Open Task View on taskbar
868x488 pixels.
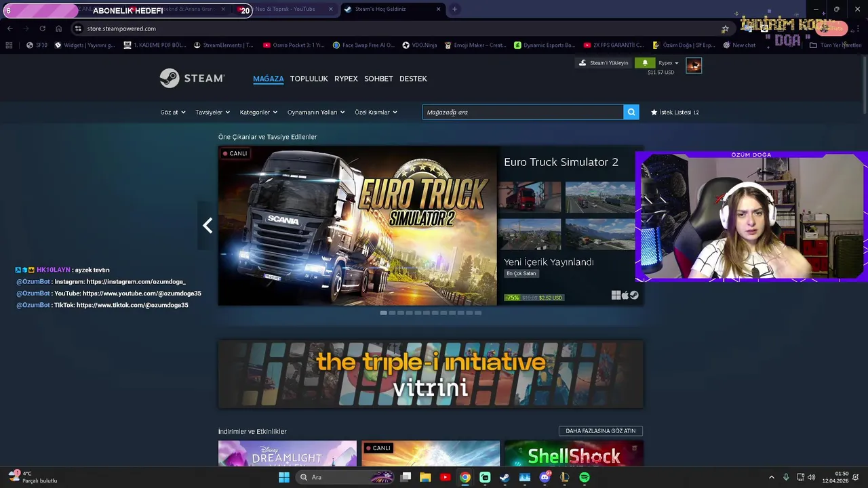tap(406, 477)
